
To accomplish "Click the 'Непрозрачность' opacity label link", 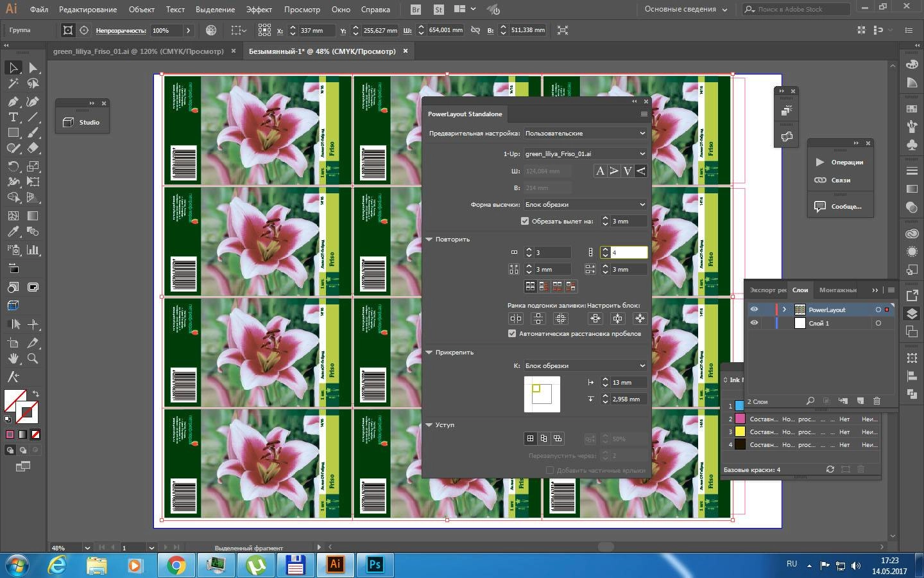I will pyautogui.click(x=121, y=30).
